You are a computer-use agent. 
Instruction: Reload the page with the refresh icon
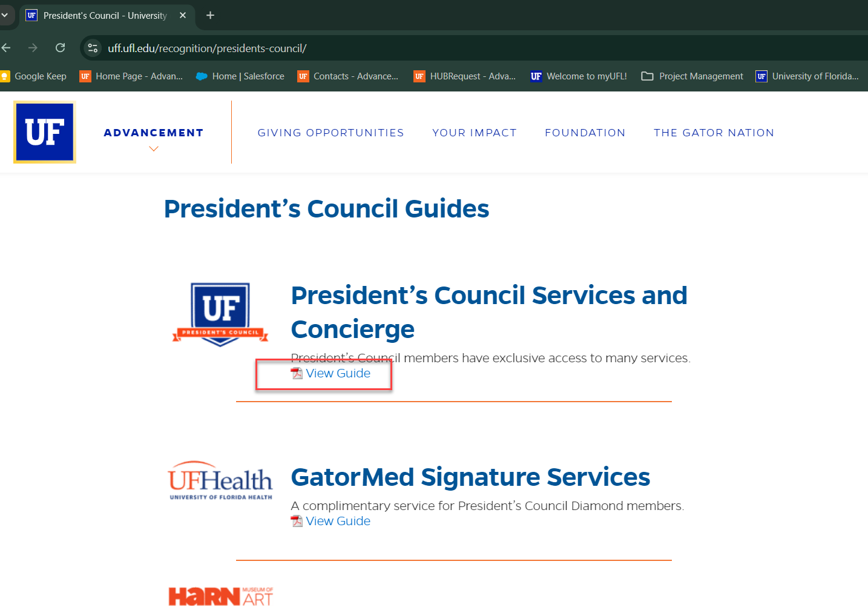click(x=61, y=48)
